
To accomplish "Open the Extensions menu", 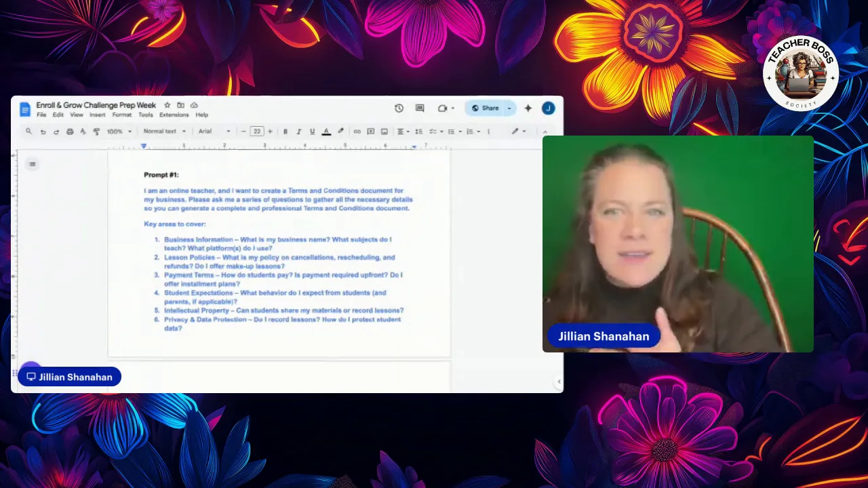I will [174, 115].
